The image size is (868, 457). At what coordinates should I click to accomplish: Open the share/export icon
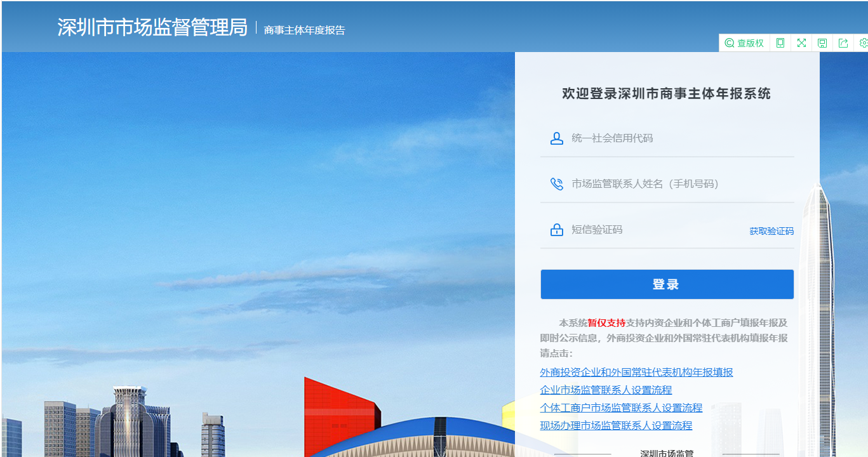[843, 43]
